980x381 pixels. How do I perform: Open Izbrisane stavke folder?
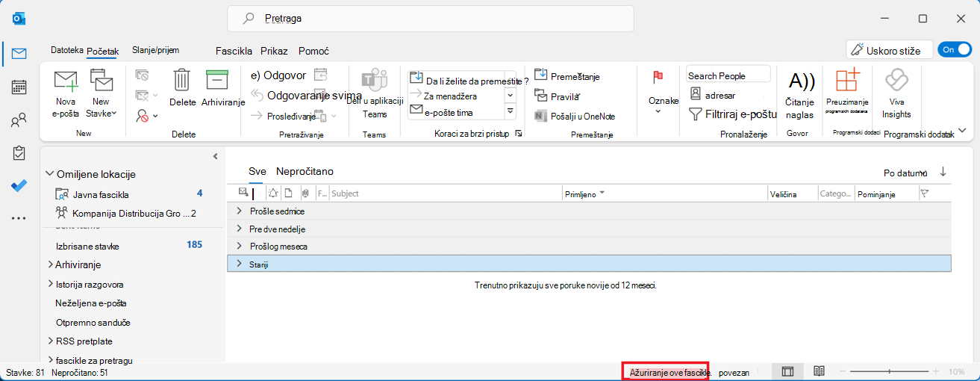pyautogui.click(x=87, y=246)
